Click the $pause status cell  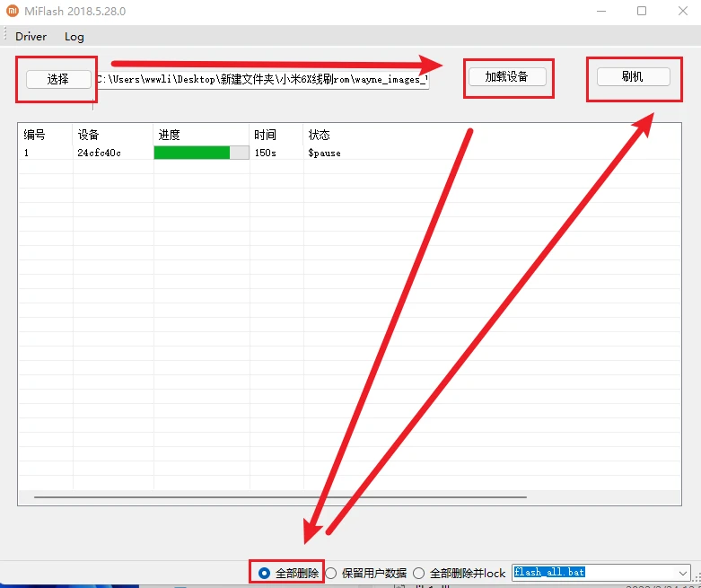coord(325,153)
